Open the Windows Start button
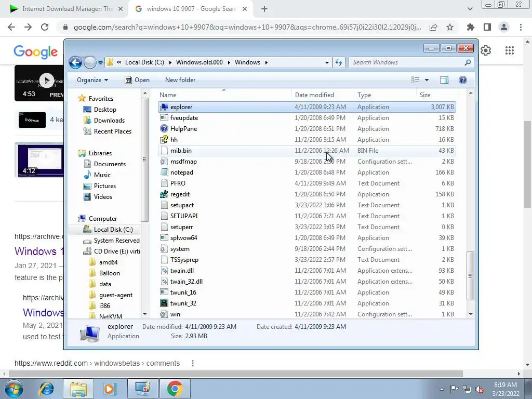 coord(14,389)
